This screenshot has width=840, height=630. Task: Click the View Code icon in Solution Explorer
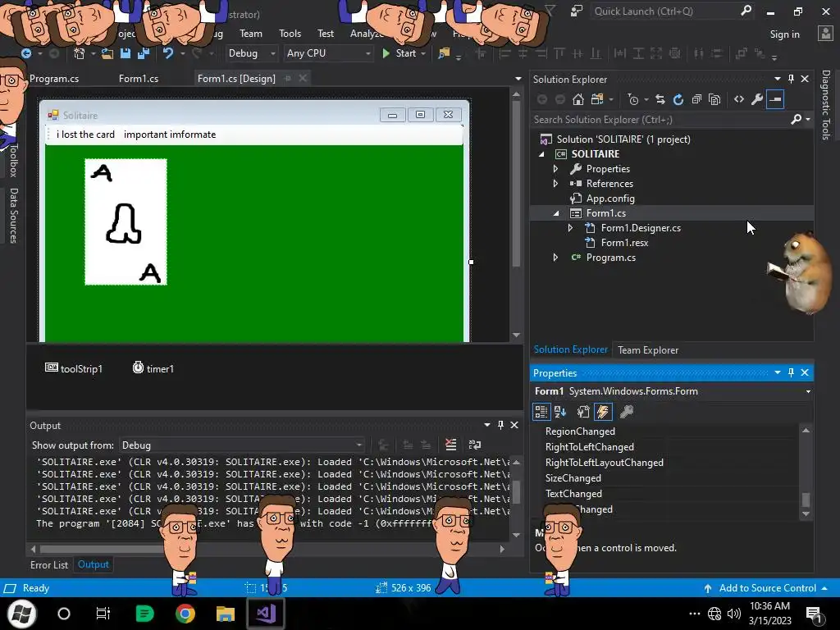click(739, 99)
